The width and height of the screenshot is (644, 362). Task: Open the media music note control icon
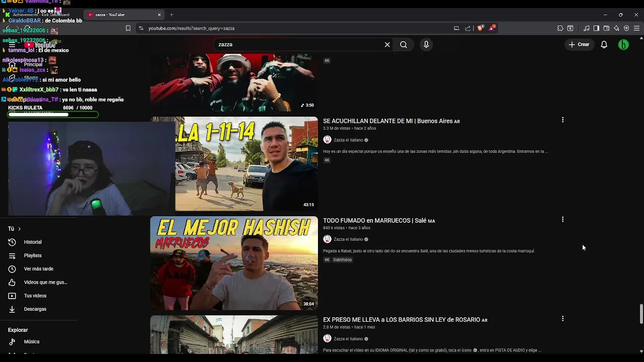[x=586, y=28]
